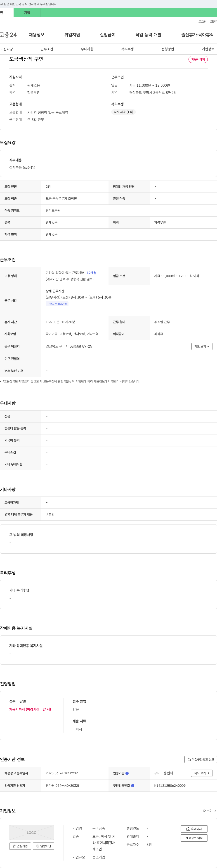View 채용정보 이력 history
The width and height of the screenshot is (217, 868).
pyautogui.click(x=194, y=838)
